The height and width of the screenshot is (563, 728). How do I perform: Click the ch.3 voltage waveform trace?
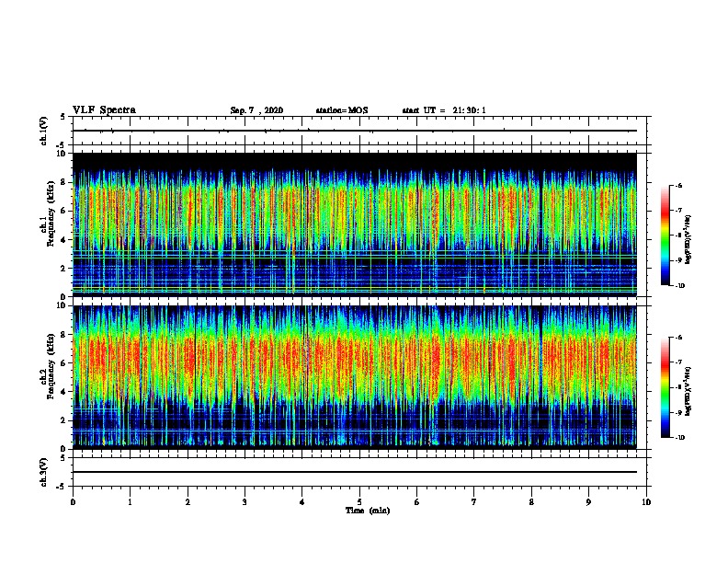355,472
